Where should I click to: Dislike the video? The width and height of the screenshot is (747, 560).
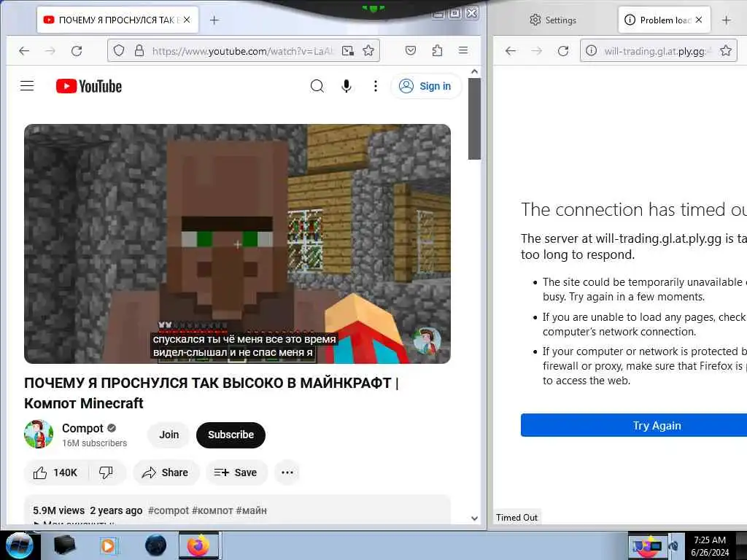(x=106, y=472)
